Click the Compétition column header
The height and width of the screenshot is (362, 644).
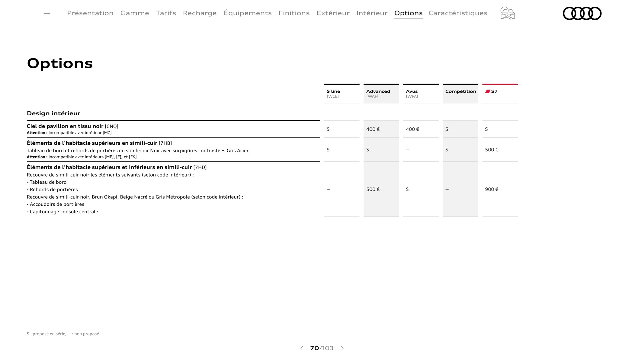[x=460, y=94]
